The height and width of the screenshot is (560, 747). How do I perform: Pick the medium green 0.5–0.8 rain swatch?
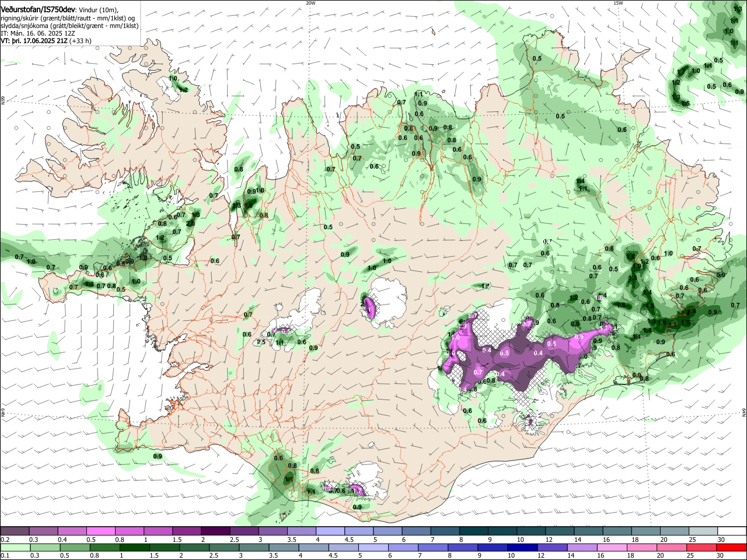(x=75, y=547)
